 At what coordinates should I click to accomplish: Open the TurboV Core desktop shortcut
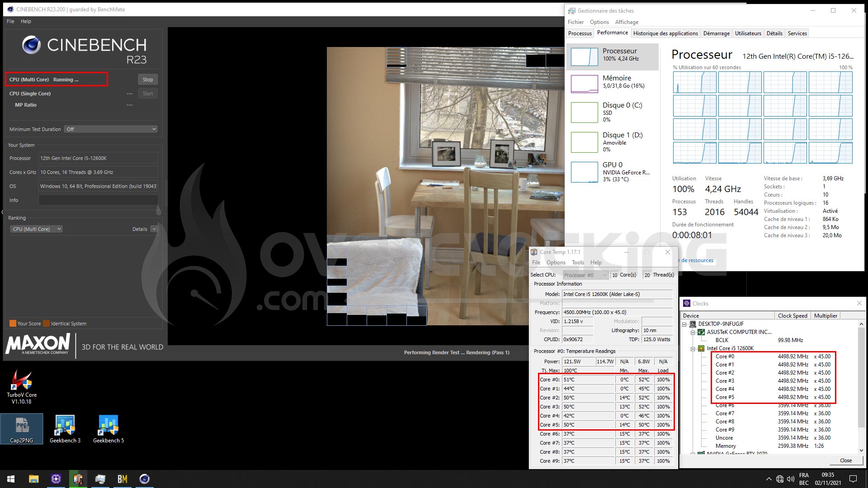point(22,387)
